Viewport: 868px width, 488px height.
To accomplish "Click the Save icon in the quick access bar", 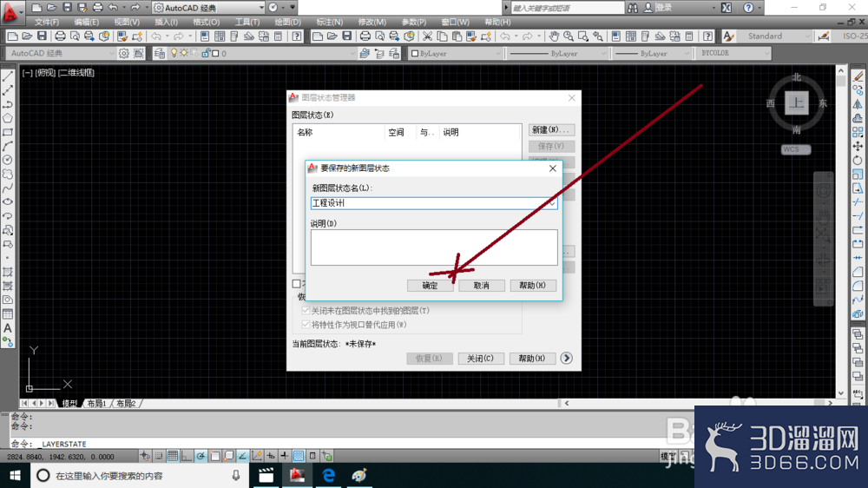I will (x=67, y=8).
